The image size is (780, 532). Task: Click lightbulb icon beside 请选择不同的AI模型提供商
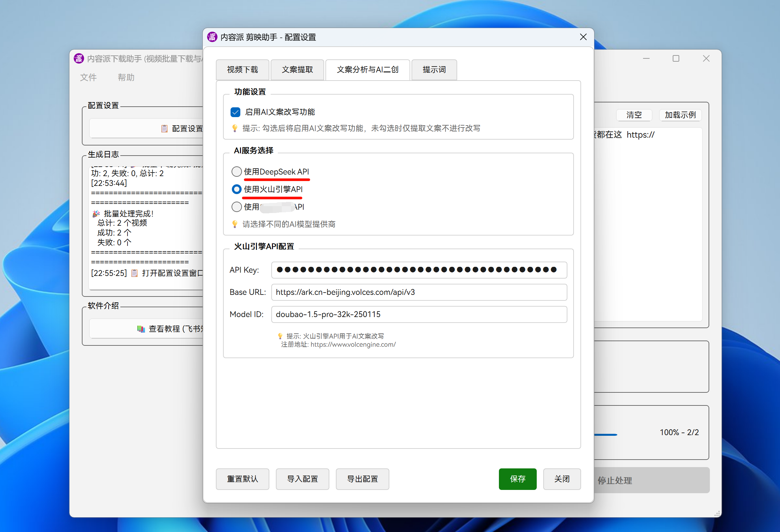[x=235, y=224]
